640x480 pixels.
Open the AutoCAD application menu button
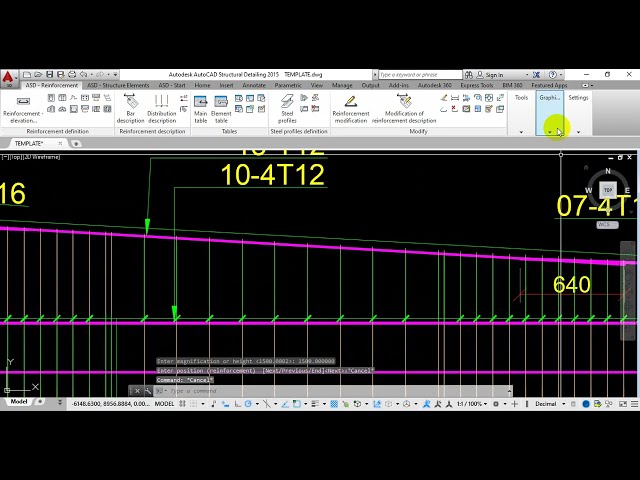pos(8,78)
